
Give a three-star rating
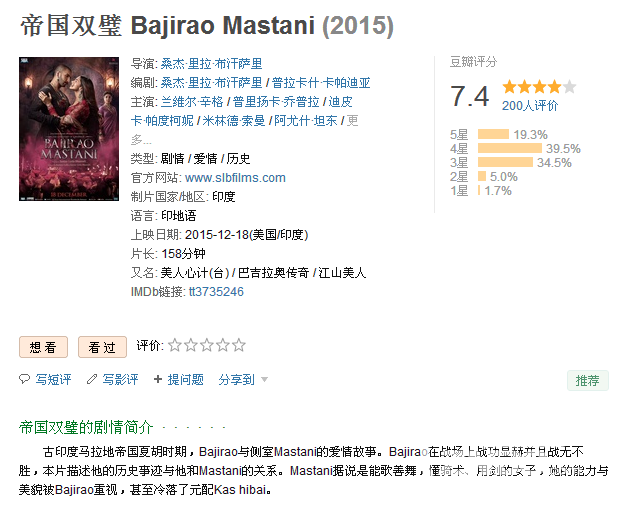[207, 345]
